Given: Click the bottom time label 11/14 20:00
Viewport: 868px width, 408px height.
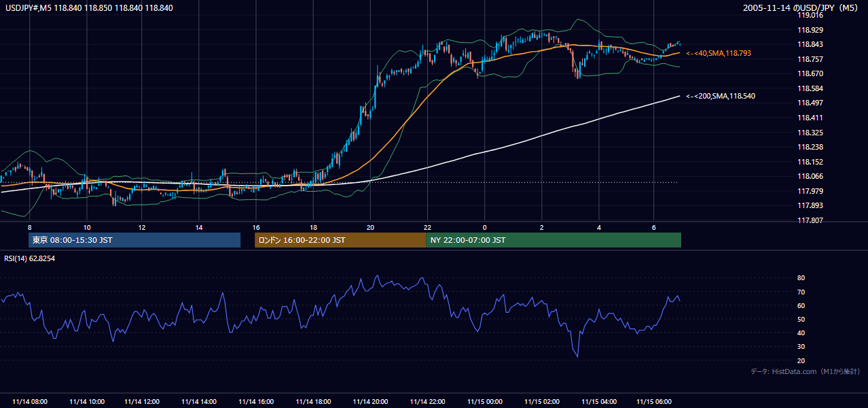Looking at the screenshot, I should tap(370, 402).
